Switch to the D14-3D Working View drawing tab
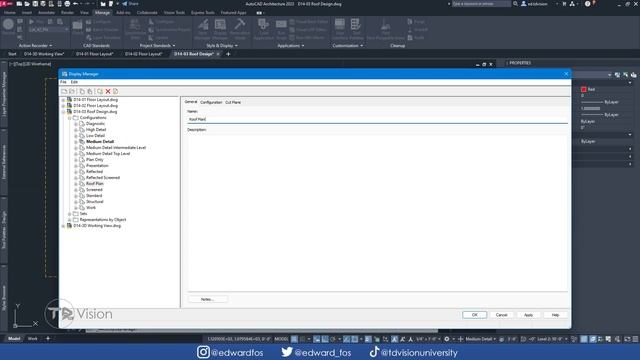640x360 pixels. click(44, 54)
